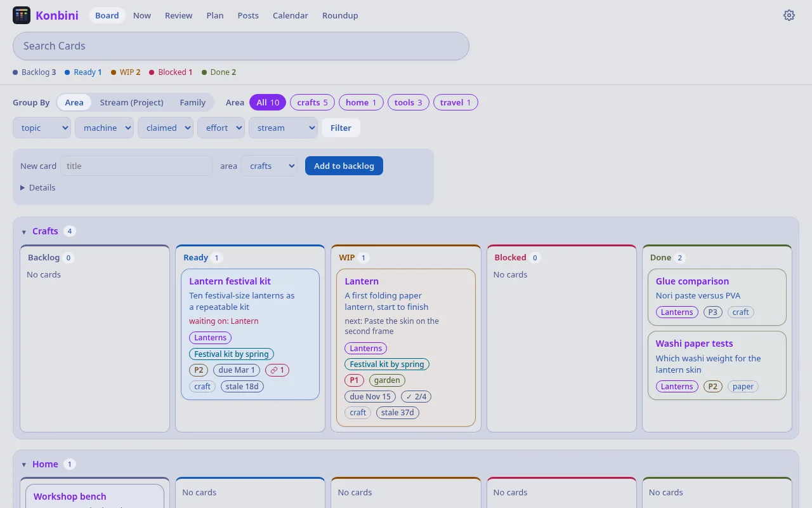Click the stale 37d tag on Lantern card
812x508 pixels.
coord(398,413)
